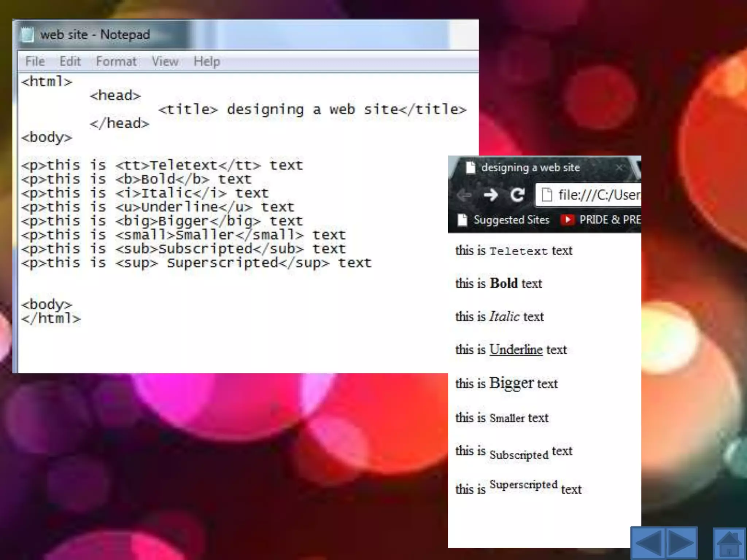Reload the page with the refresh icon
The image size is (747, 560).
point(517,195)
